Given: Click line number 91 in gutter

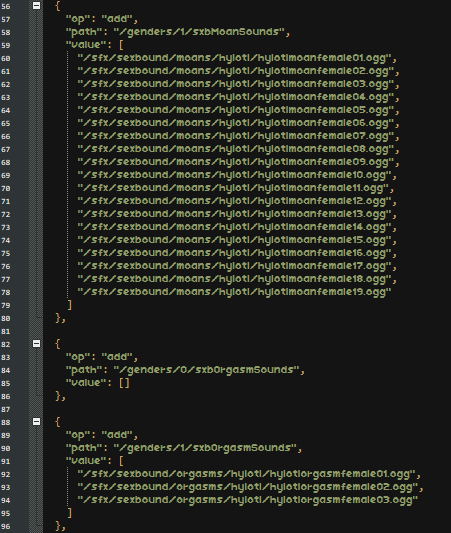Looking at the screenshot, I should pyautogui.click(x=6, y=462).
